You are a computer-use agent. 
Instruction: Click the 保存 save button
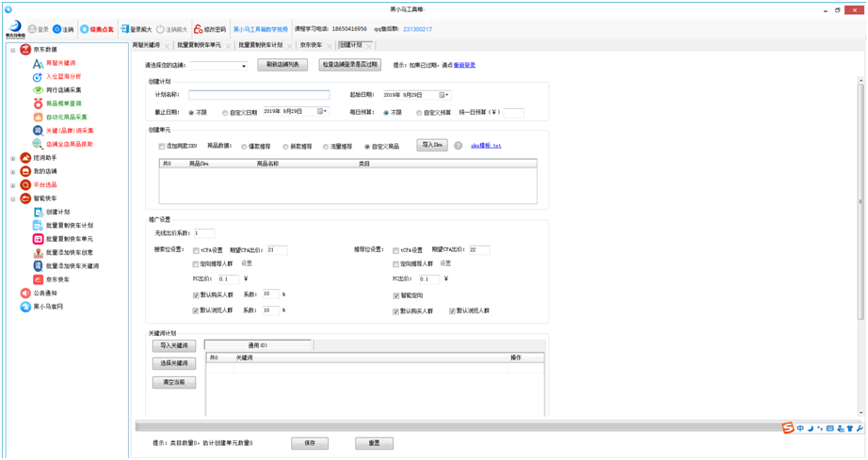310,443
